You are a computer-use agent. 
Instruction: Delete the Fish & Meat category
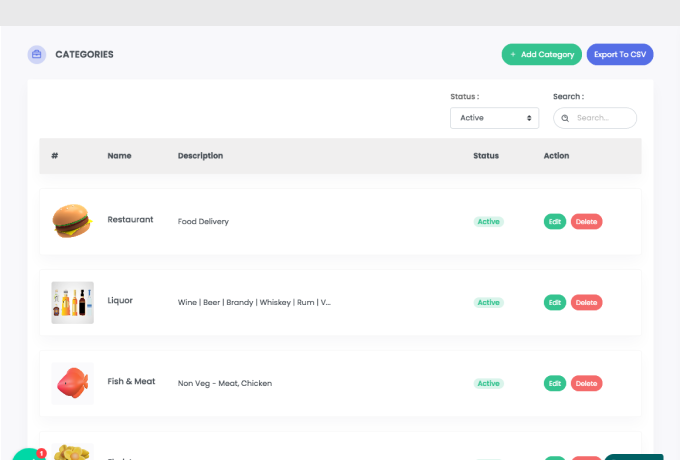click(x=586, y=383)
